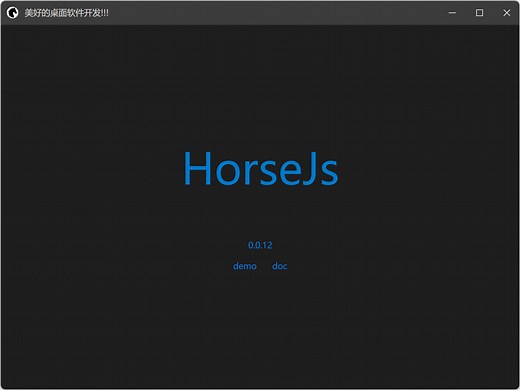This screenshot has width=520, height=390.
Task: Maximize the HorseJs window
Action: (479, 13)
